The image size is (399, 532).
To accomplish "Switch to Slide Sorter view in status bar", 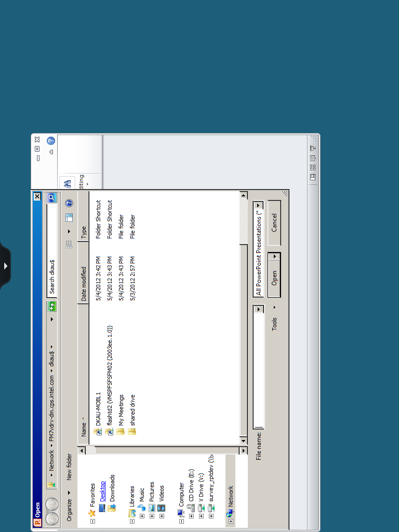I will [x=313, y=167].
